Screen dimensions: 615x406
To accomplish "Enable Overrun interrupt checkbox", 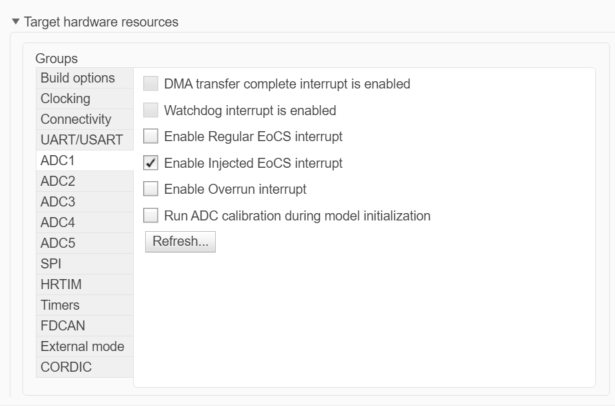I will (151, 188).
